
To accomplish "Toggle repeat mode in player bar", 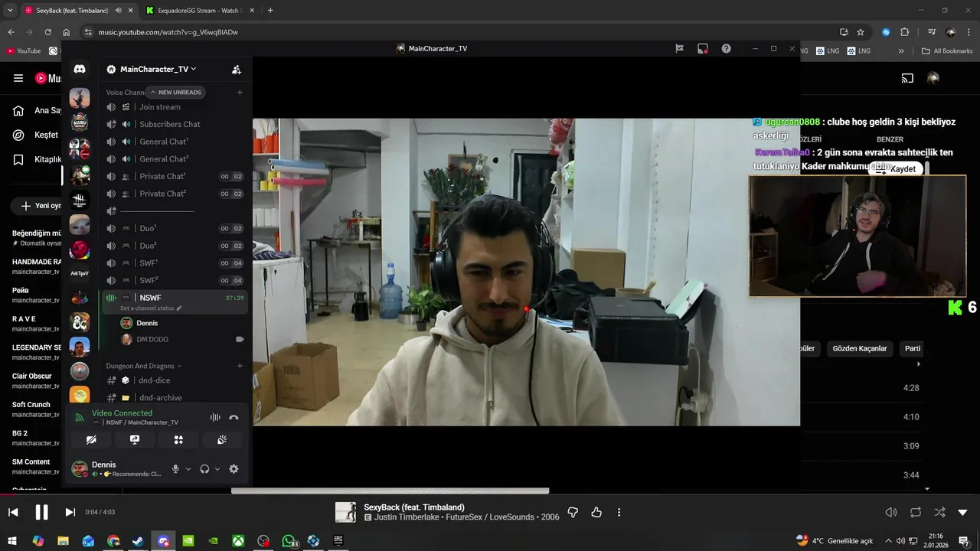I will click(x=916, y=512).
